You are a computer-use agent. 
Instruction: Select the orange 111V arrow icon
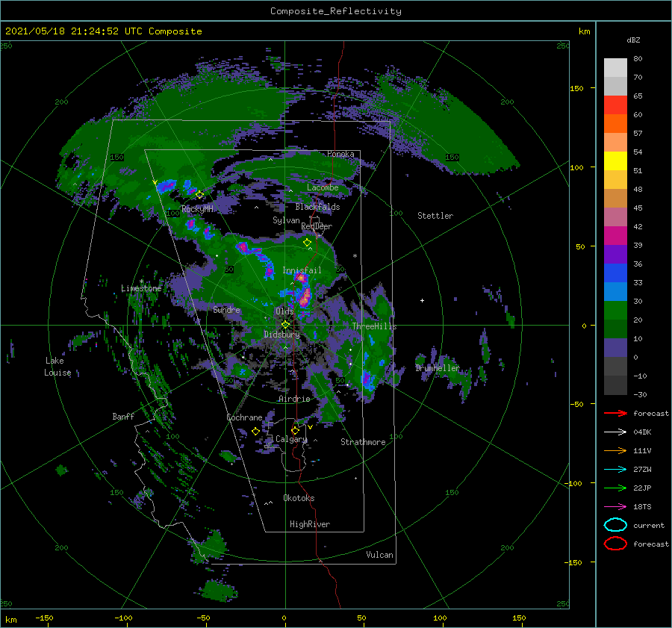click(615, 450)
